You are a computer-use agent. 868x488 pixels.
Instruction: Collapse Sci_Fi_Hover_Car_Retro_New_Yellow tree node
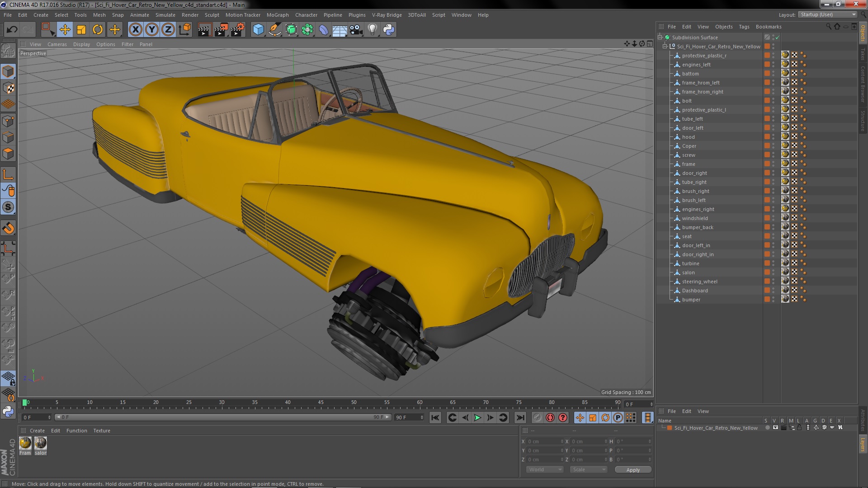coord(665,47)
